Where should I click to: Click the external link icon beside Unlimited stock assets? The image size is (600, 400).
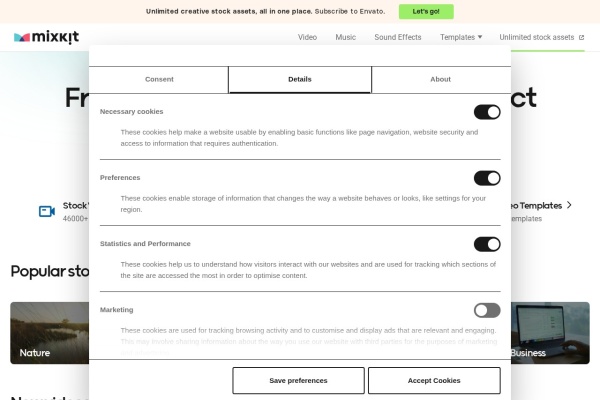pos(581,38)
